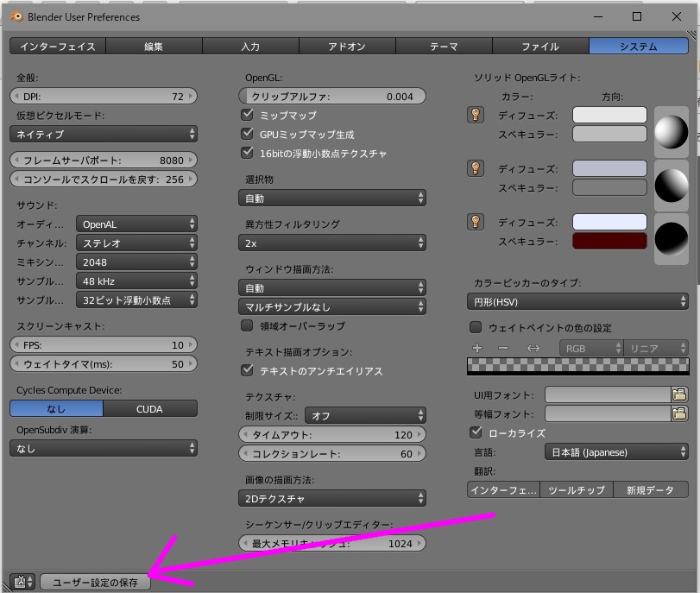Open sample rate 48 kHz dropdown

[136, 281]
